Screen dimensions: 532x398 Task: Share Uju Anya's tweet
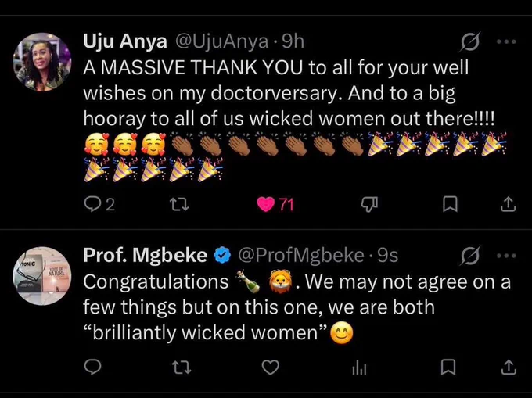point(509,204)
